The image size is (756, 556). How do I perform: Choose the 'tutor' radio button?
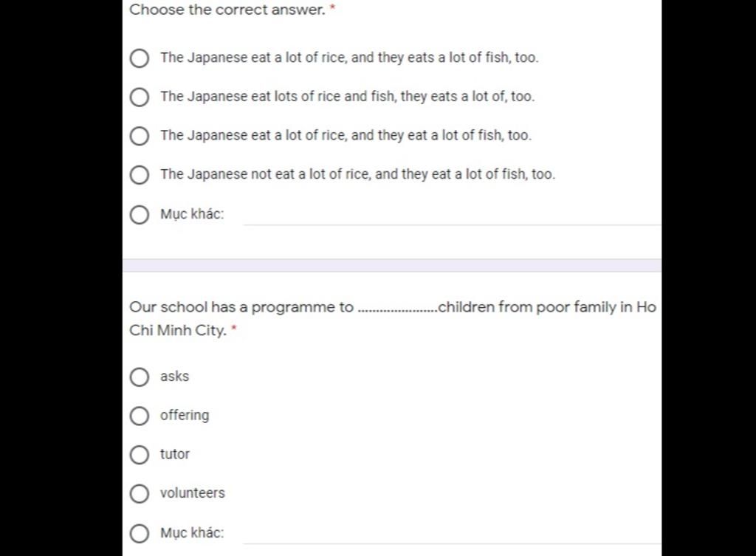[140, 455]
